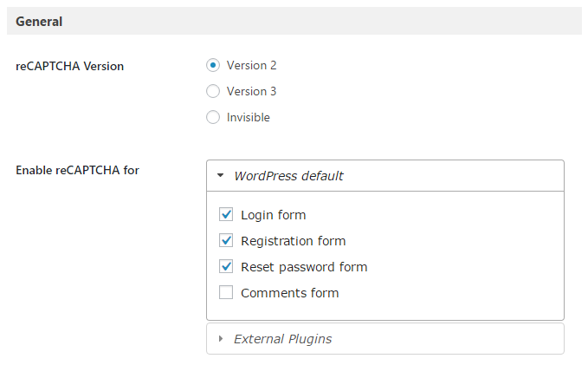Screen dimensions: 588x365
Task: Open the External Plugins section
Action: (x=385, y=339)
